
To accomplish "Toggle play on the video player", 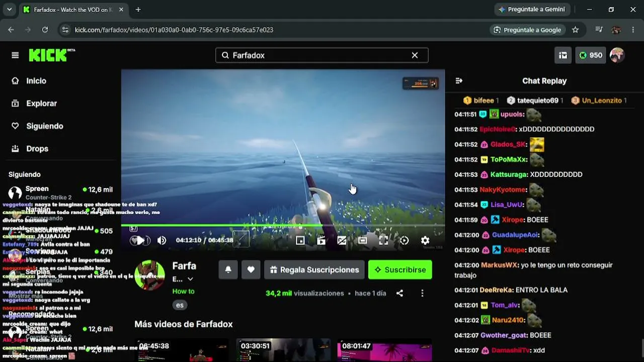I will pyautogui.click(x=139, y=240).
